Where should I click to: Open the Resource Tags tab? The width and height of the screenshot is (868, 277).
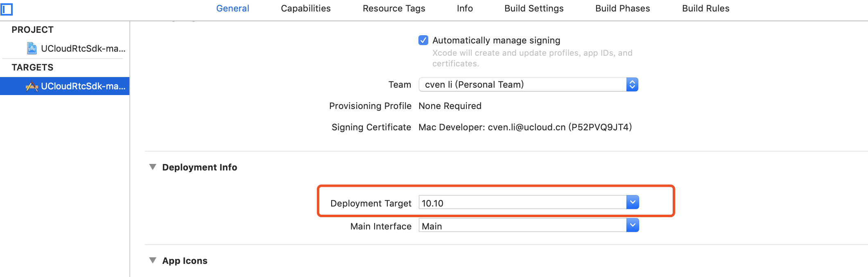coord(394,9)
